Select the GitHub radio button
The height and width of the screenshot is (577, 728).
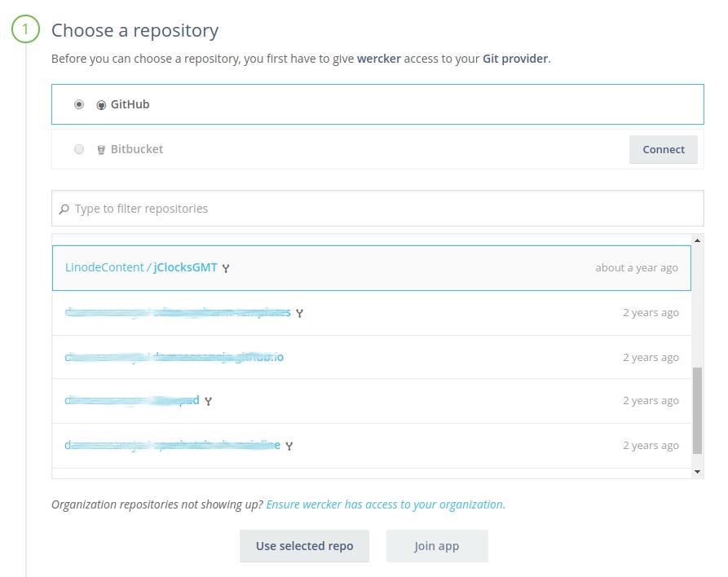[79, 104]
